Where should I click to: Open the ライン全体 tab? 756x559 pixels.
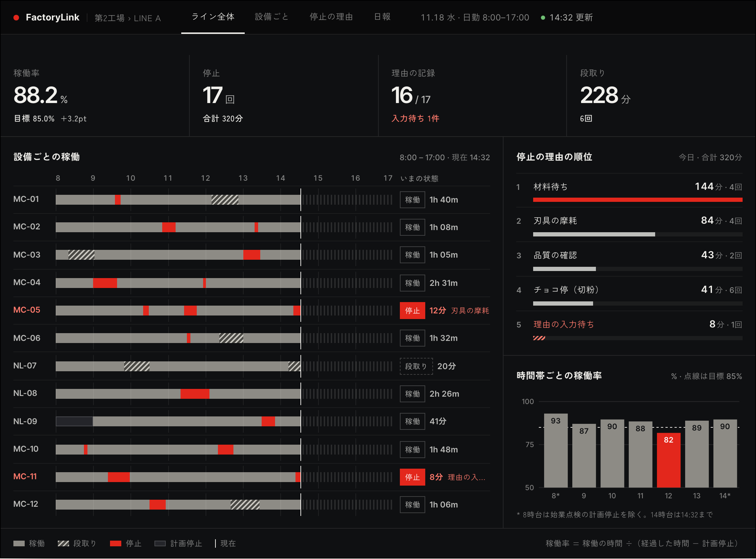pyautogui.click(x=213, y=17)
